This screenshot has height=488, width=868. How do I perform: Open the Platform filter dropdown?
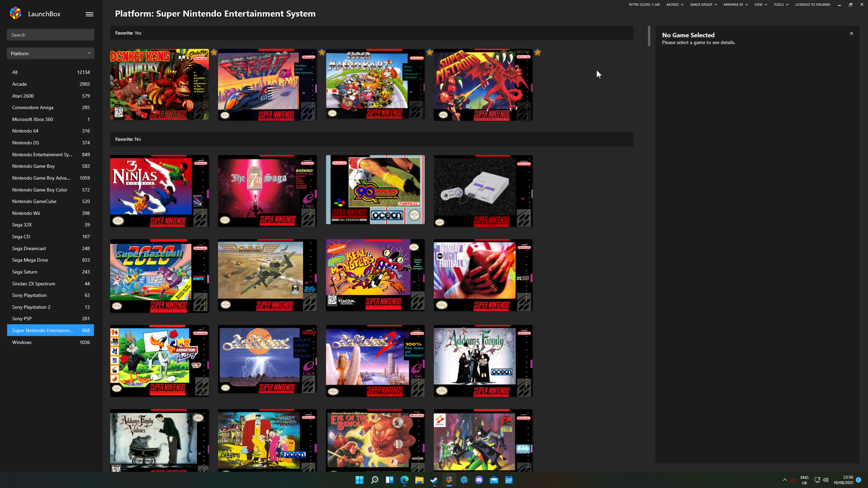pyautogui.click(x=51, y=53)
